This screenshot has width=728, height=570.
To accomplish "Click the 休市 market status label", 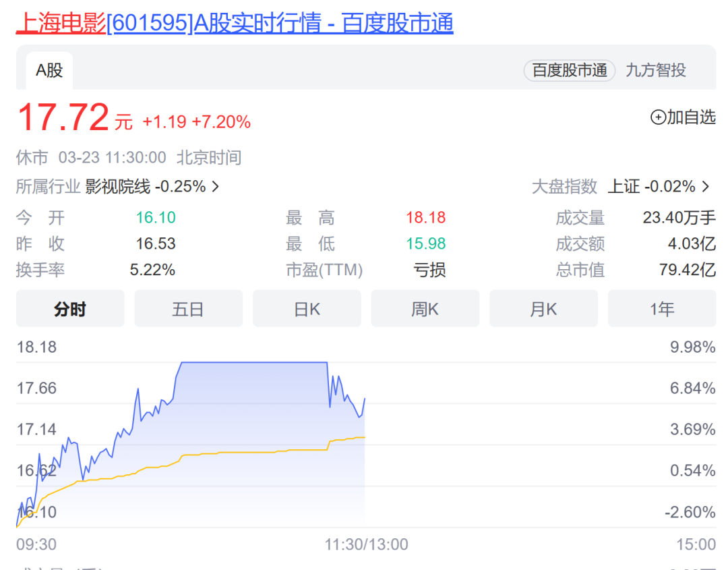I will [x=32, y=157].
